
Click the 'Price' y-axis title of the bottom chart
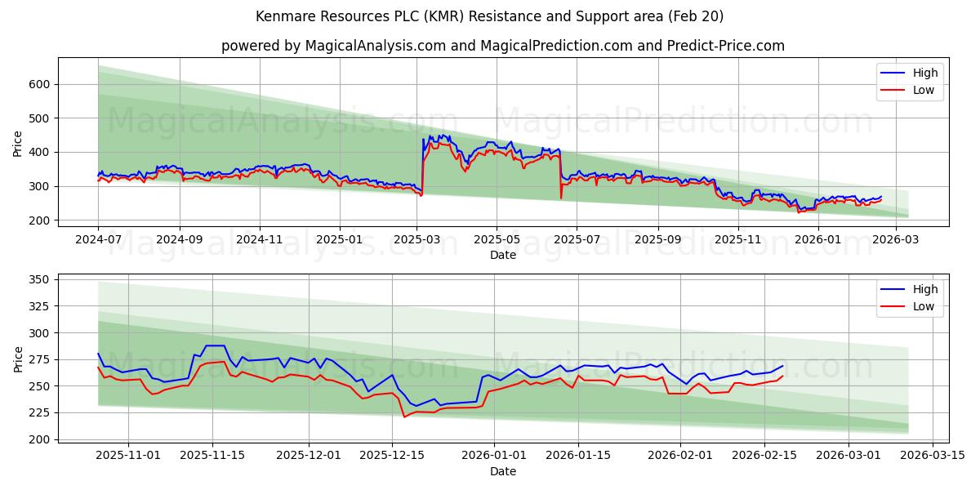coord(18,359)
